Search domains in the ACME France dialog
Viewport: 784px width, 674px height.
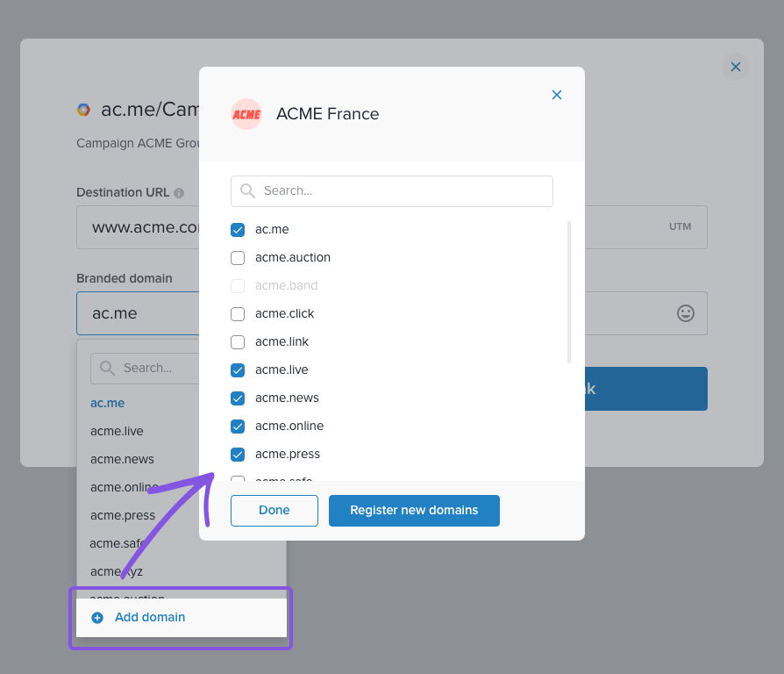[x=391, y=191]
